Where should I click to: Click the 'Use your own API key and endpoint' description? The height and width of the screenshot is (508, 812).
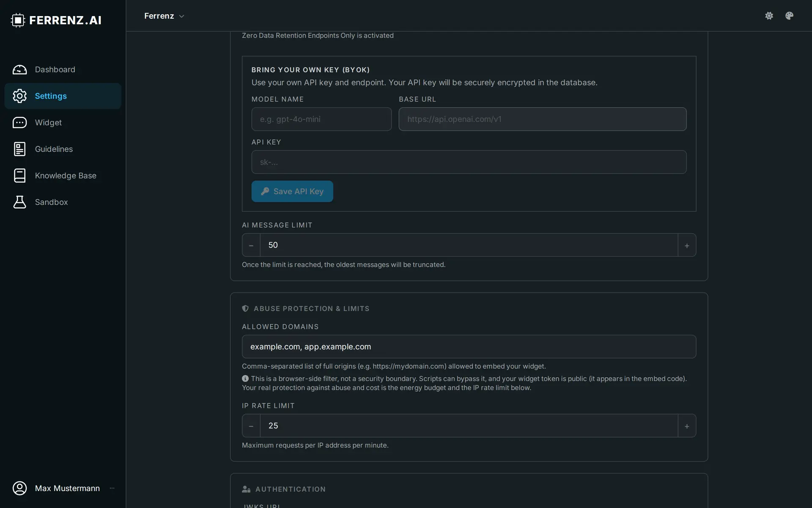pyautogui.click(x=425, y=83)
